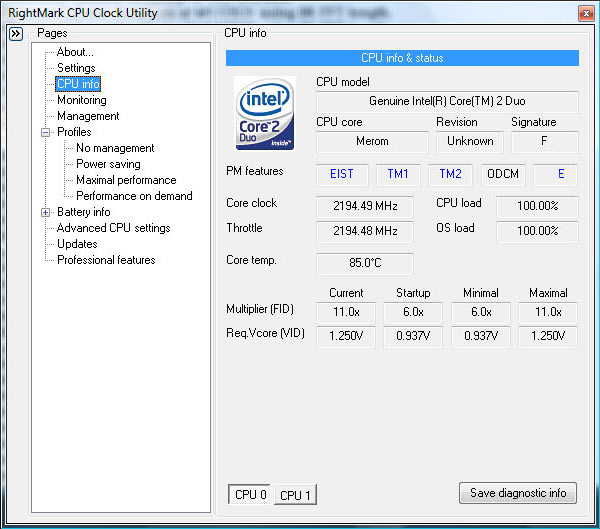Click the Intel Core 2 Duo logo
The width and height of the screenshot is (600, 529).
pyautogui.click(x=264, y=113)
